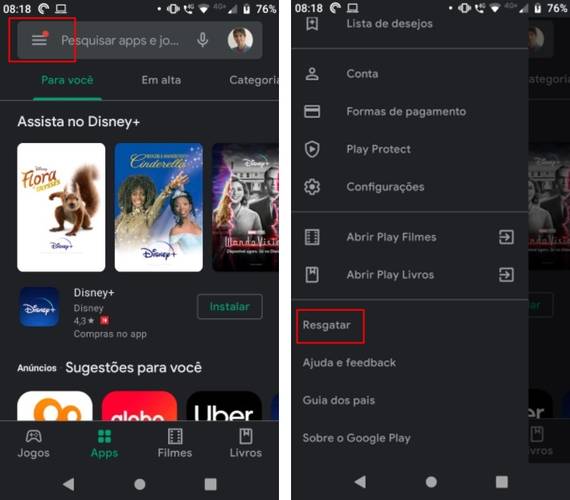570x500 pixels.
Task: Tap Android back button on right screen
Action: tap(360, 482)
